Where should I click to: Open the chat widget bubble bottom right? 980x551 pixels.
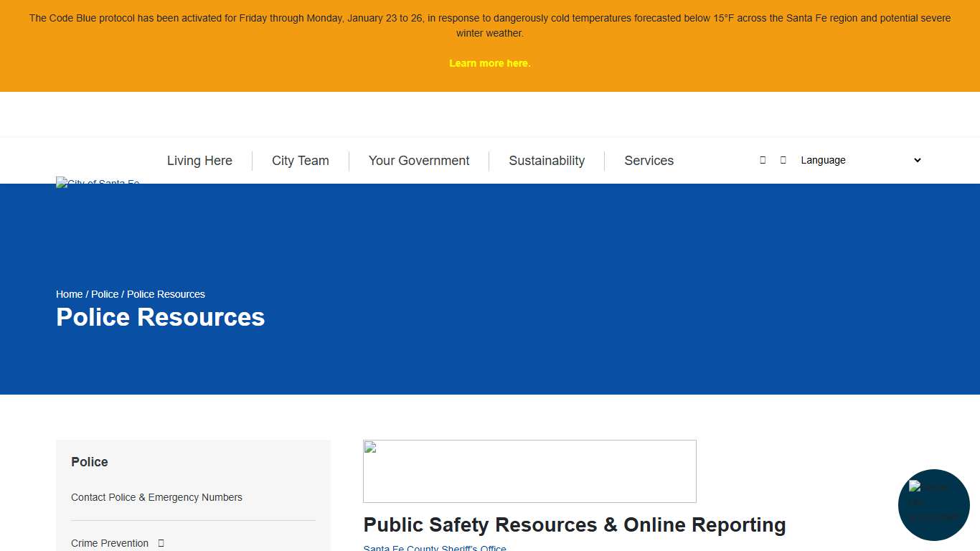[x=933, y=504]
